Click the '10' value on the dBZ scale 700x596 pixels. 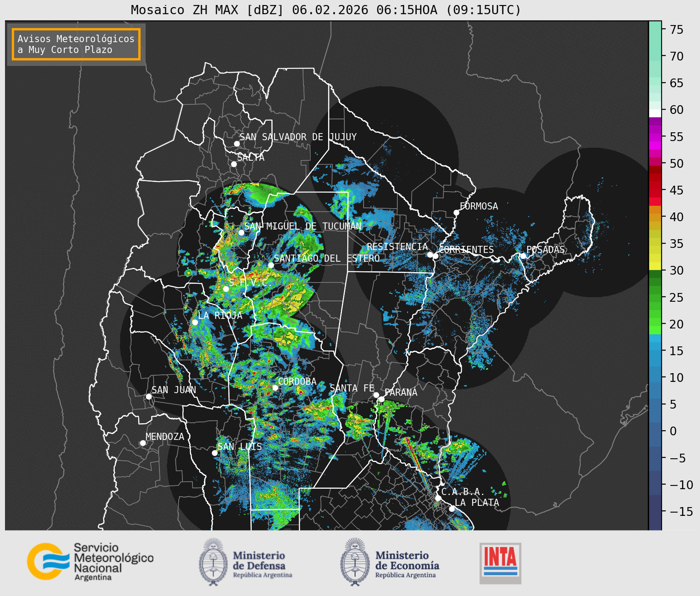coord(677,378)
